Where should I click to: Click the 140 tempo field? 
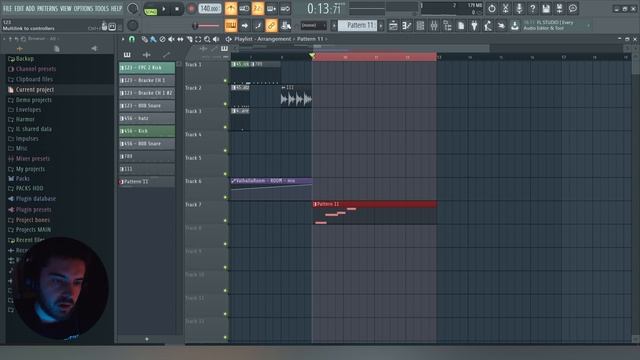point(210,9)
